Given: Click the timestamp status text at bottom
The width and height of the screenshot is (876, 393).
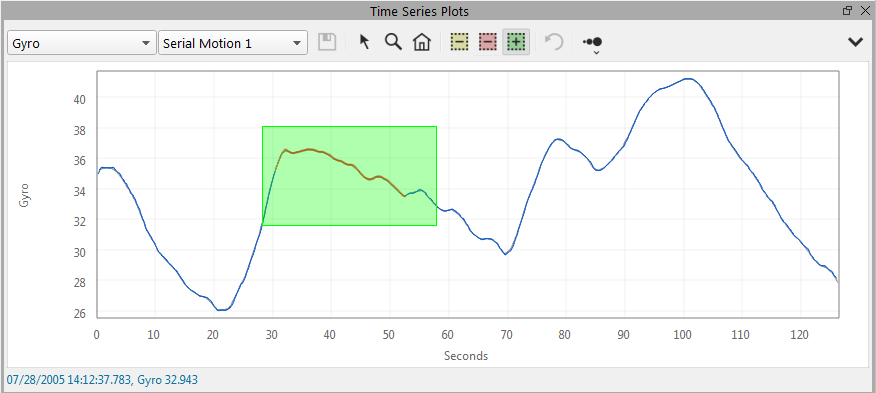Looking at the screenshot, I should point(102,380).
